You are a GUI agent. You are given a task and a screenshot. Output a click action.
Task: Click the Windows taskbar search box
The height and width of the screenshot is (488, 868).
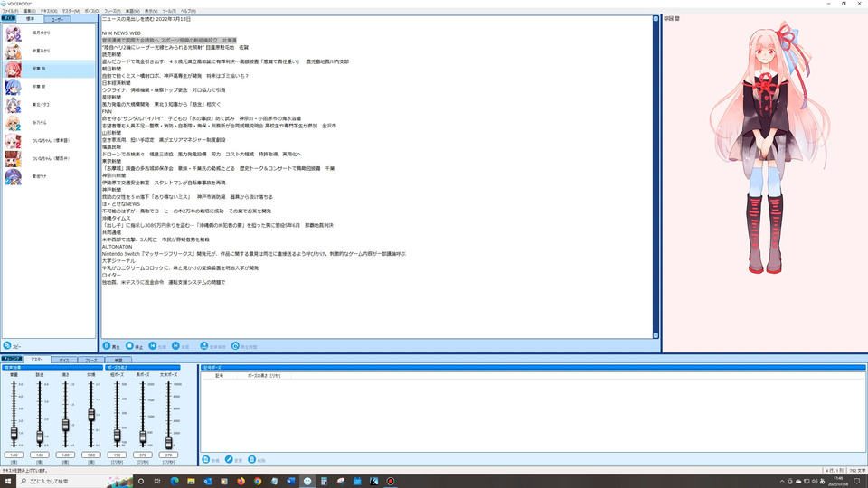tap(75, 482)
